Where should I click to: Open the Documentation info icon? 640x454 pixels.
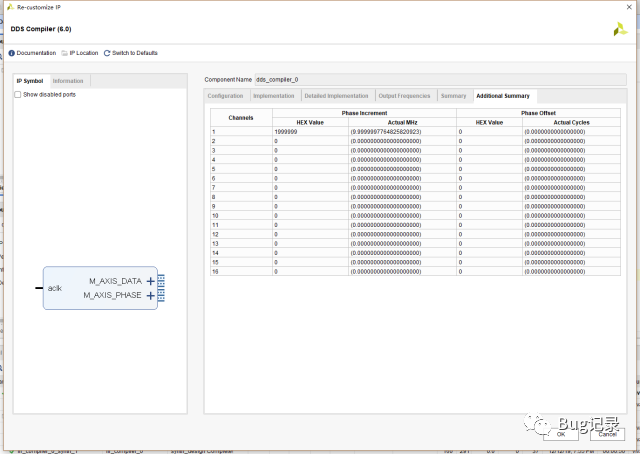tap(11, 53)
